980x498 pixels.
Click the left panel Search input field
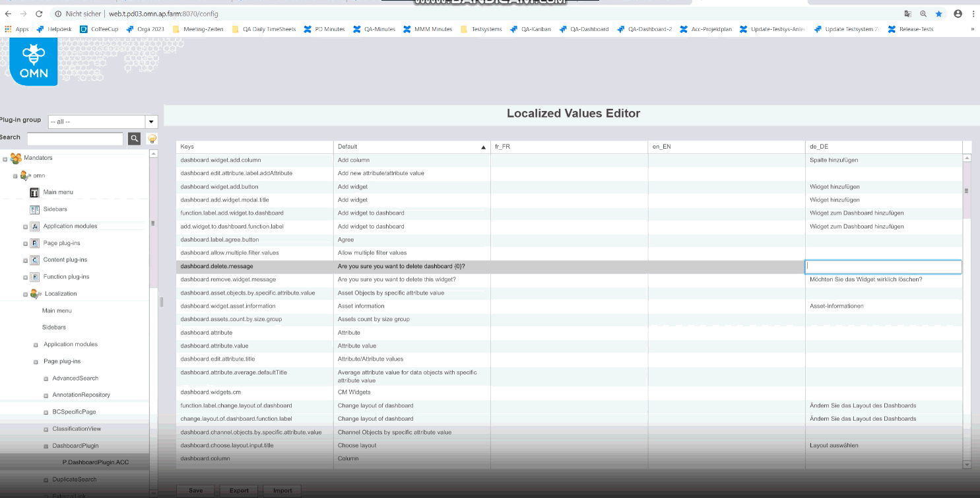[75, 139]
